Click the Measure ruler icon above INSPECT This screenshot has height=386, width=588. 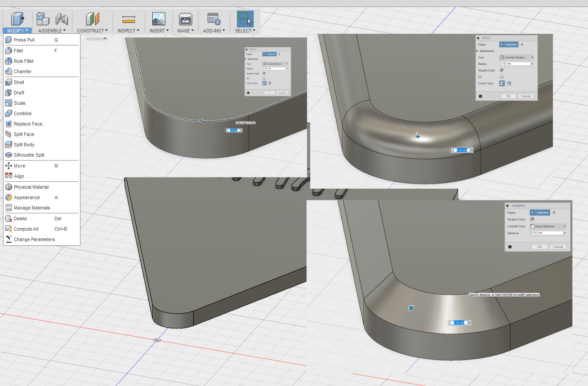coord(129,19)
